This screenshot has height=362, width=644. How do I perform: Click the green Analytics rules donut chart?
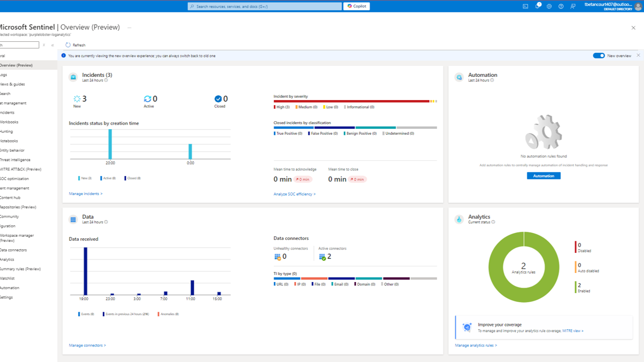pyautogui.click(x=524, y=267)
